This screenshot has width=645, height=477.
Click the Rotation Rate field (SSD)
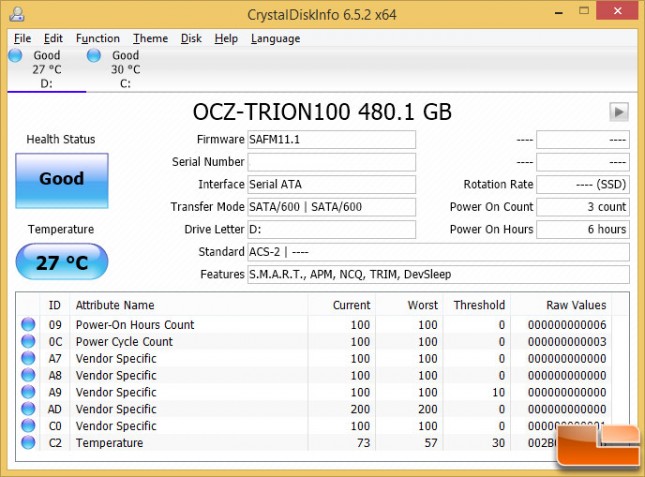(x=583, y=185)
